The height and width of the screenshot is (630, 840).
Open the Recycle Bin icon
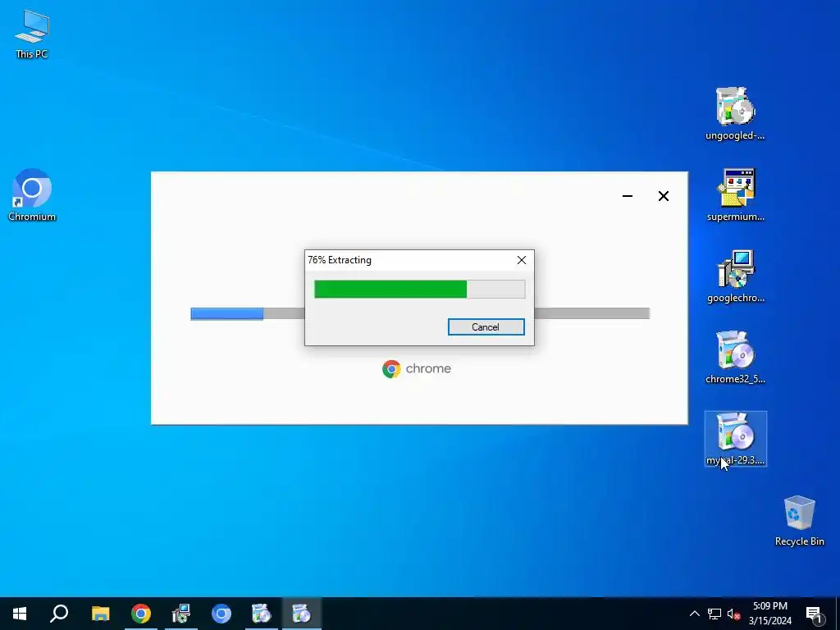tap(799, 520)
